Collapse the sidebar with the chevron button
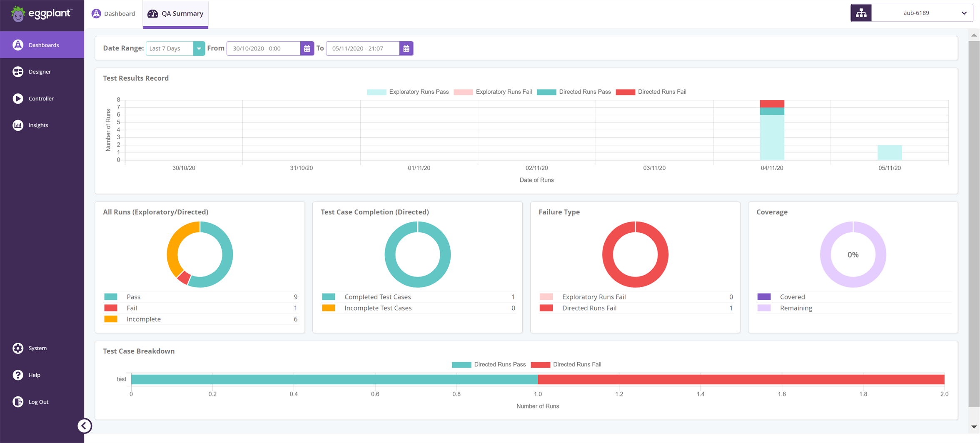Viewport: 980px width, 443px height. pos(85,426)
